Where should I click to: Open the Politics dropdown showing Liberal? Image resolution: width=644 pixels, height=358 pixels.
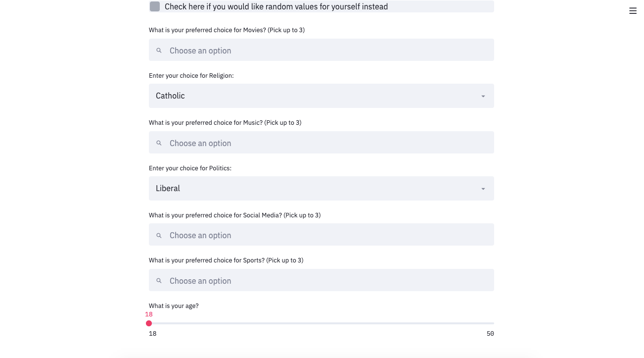[322, 188]
